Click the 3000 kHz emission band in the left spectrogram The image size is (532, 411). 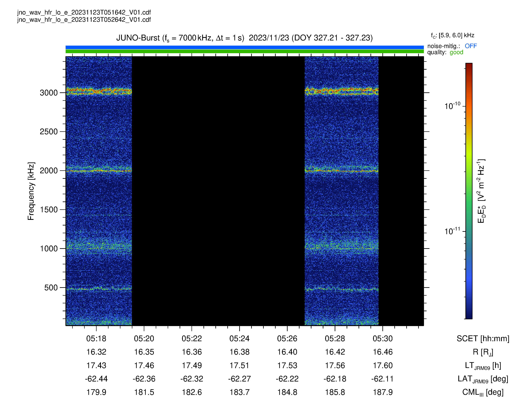(99, 91)
